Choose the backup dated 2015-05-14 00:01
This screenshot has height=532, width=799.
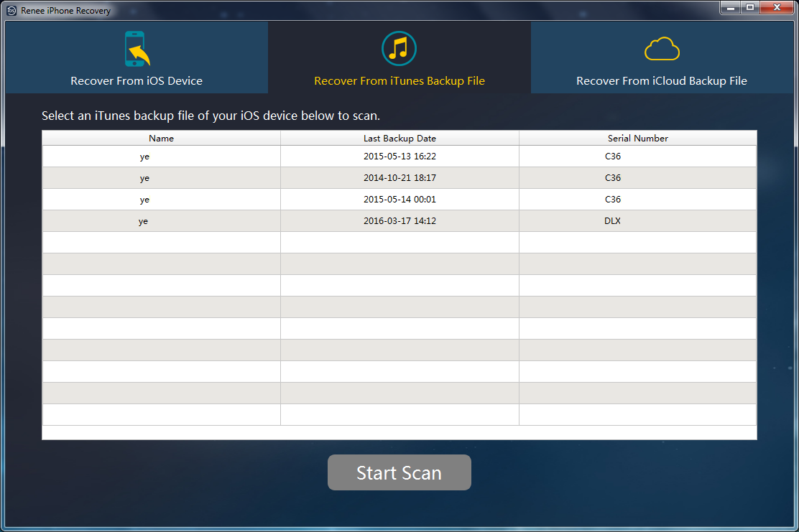point(399,200)
